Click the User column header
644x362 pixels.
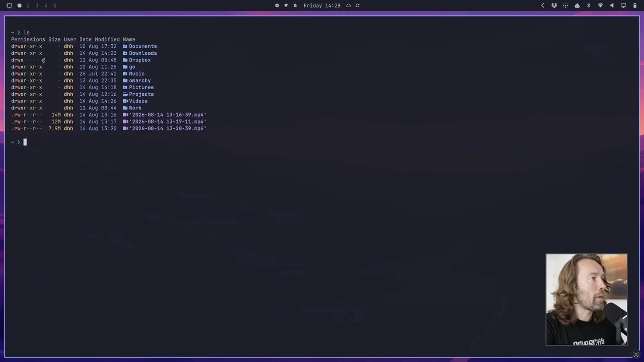pos(70,39)
